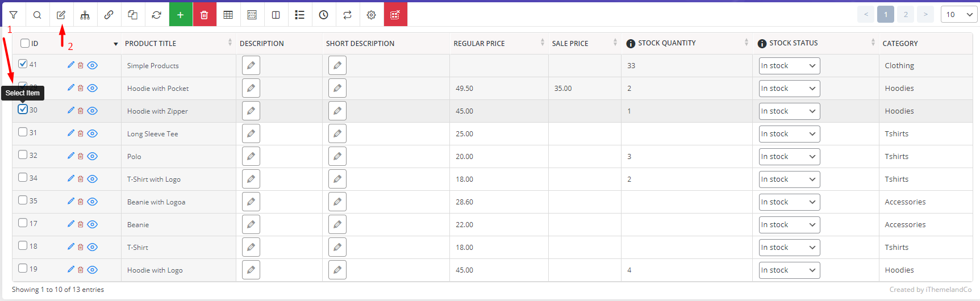Screen dimensions: 980x301
Task: Open the history clock icon
Action: point(323,15)
